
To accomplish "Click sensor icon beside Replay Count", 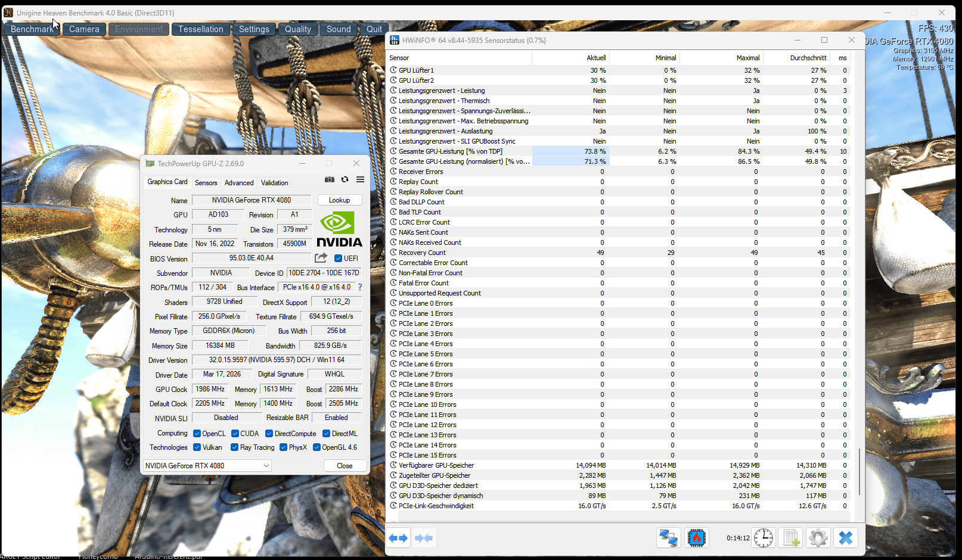I will click(x=393, y=182).
